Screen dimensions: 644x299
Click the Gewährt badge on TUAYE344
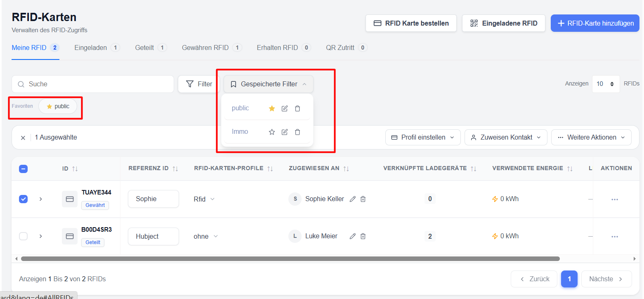(x=95, y=205)
